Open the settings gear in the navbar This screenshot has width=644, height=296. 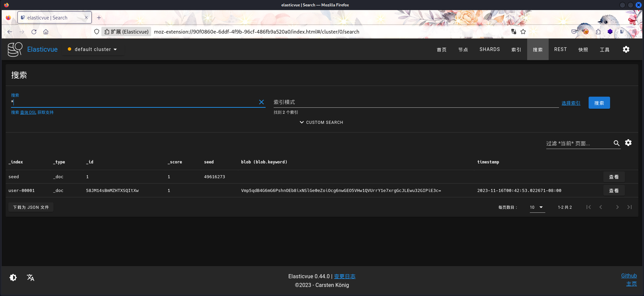[x=626, y=49]
